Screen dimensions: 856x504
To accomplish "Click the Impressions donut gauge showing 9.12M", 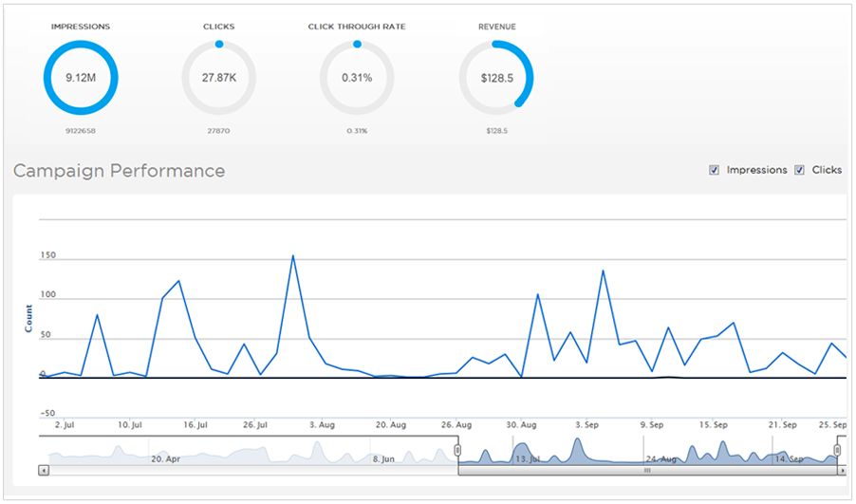I will click(81, 78).
